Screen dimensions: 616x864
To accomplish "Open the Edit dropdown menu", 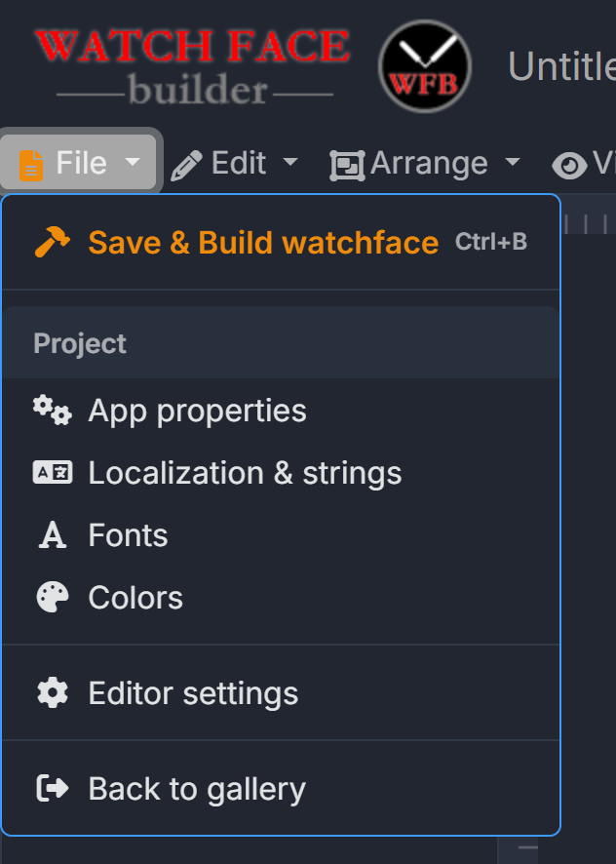I will tap(234, 163).
